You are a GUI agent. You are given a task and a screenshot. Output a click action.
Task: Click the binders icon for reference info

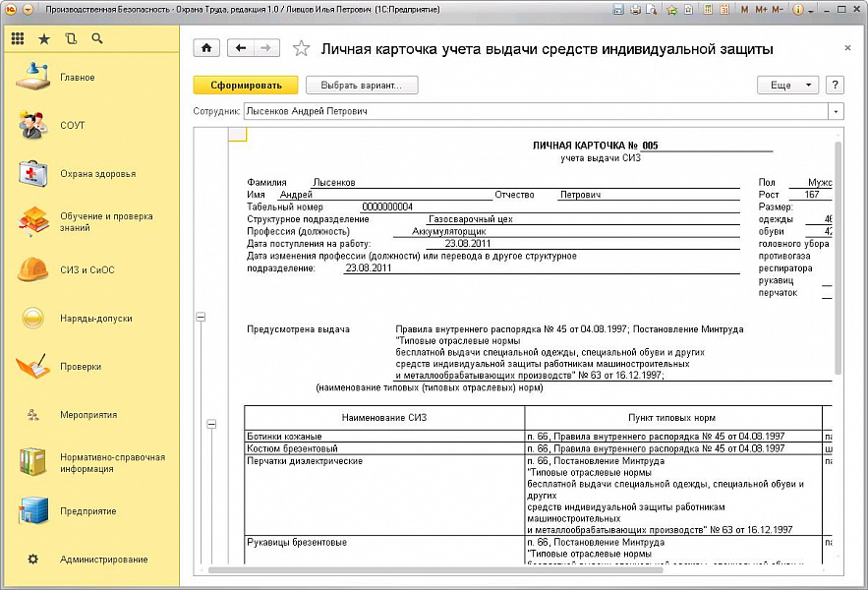32,462
